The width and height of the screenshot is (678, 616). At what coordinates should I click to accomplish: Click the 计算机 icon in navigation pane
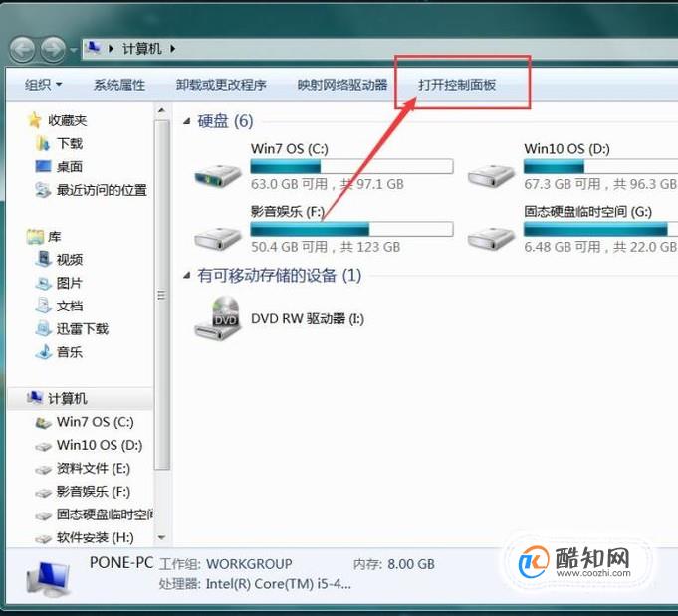tap(35, 398)
